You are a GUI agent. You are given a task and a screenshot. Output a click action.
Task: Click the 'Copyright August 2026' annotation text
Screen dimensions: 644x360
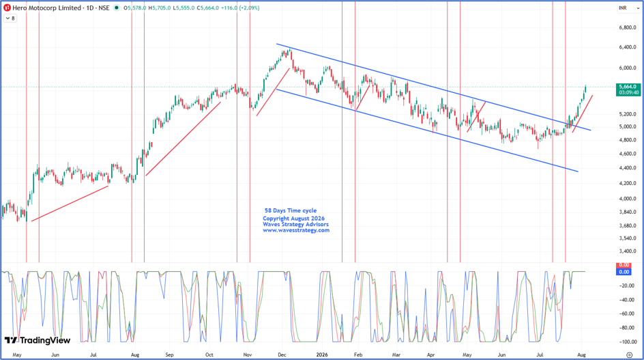click(293, 219)
